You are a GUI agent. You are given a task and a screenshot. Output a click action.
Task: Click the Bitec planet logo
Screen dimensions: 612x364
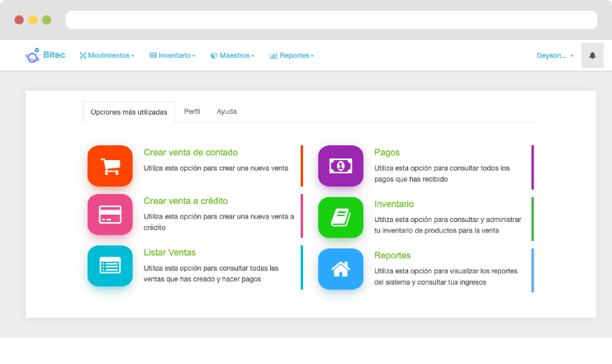coord(33,55)
